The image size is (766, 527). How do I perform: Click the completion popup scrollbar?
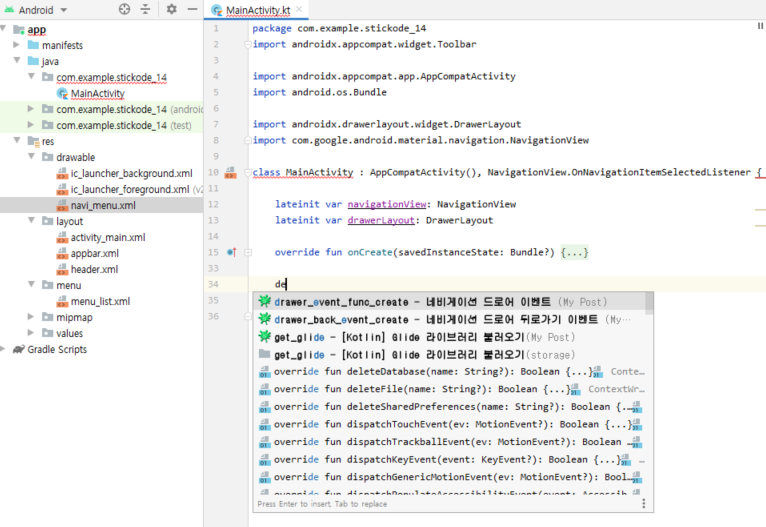(x=649, y=304)
